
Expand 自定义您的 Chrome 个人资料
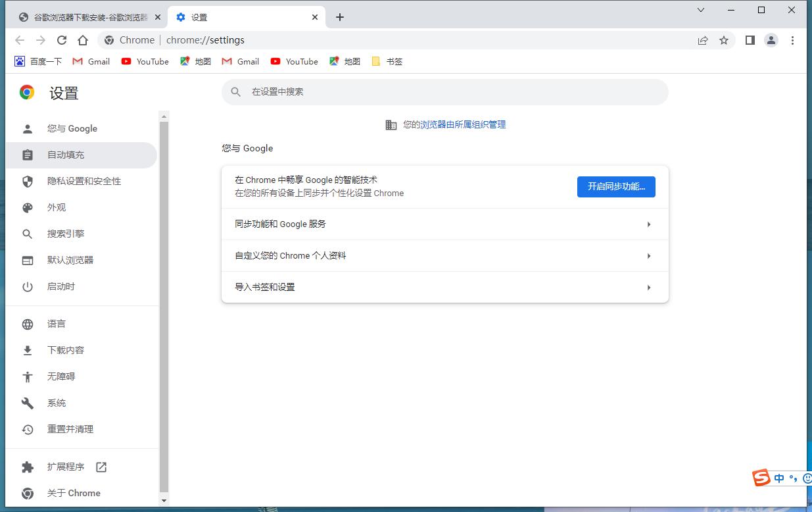[444, 256]
